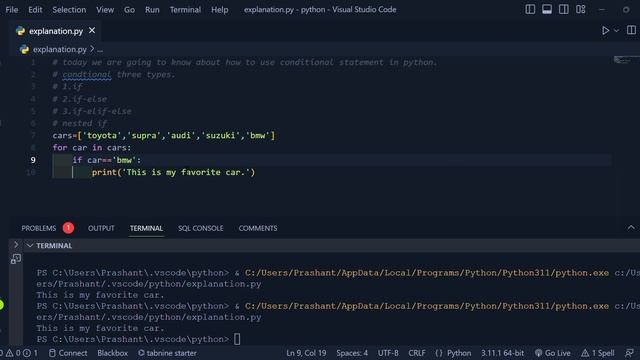Click the '# 3.if-elif-else' comment
Screen dimensions: 640x360
pos(92,111)
